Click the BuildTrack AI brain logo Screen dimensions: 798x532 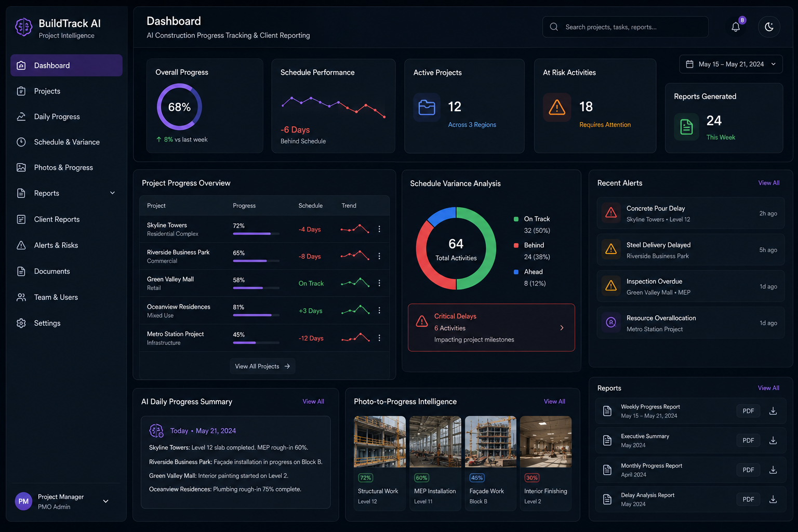tap(23, 28)
